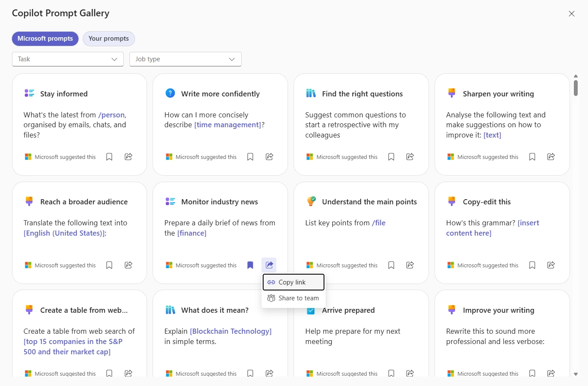588x386 pixels.
Task: Select the Sharpen your writing title
Action: [x=498, y=94]
